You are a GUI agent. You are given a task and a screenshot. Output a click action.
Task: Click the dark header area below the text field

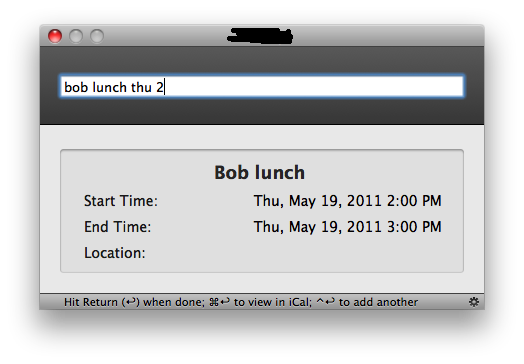click(x=262, y=111)
